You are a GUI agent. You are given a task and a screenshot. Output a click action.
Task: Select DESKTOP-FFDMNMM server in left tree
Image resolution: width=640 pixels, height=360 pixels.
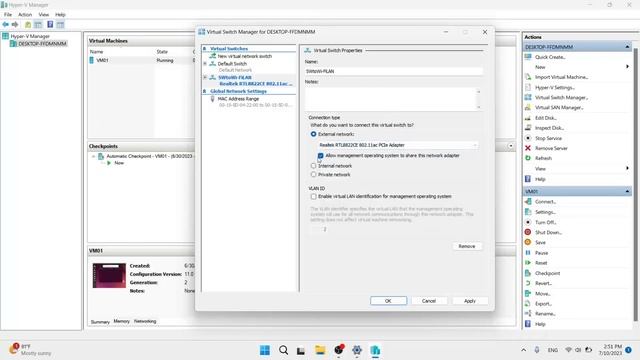[x=42, y=44]
